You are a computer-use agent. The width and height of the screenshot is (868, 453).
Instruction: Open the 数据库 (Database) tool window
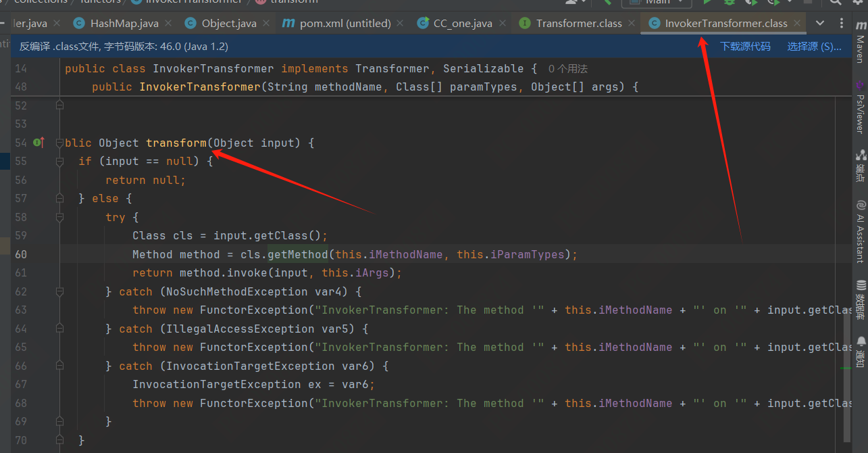tap(860, 300)
